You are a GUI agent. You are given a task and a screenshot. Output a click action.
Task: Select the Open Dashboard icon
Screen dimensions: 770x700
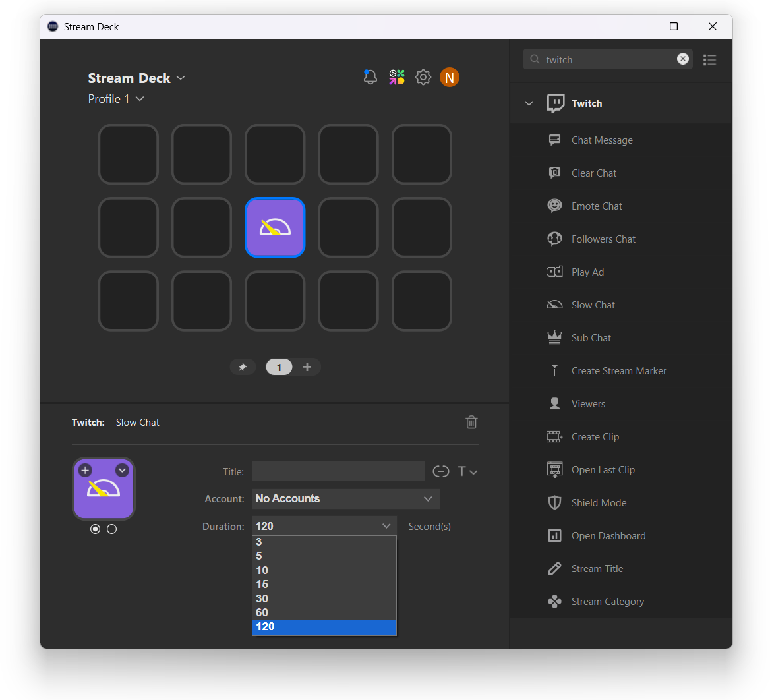pyautogui.click(x=554, y=535)
